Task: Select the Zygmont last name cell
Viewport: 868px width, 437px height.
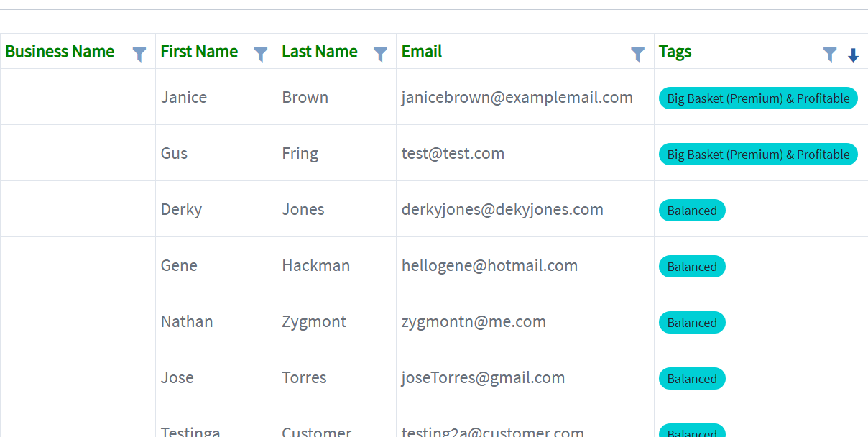Action: pos(336,321)
